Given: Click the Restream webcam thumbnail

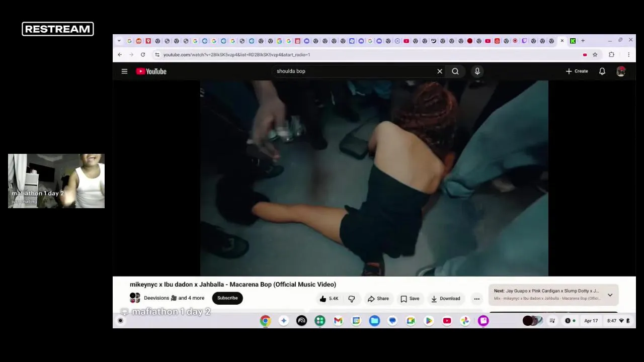Looking at the screenshot, I should 56,181.
